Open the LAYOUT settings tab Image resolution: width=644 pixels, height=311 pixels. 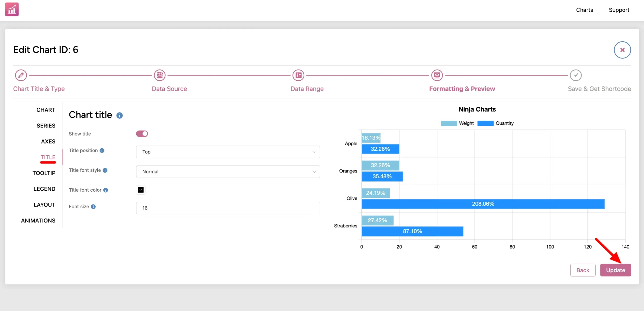point(44,205)
